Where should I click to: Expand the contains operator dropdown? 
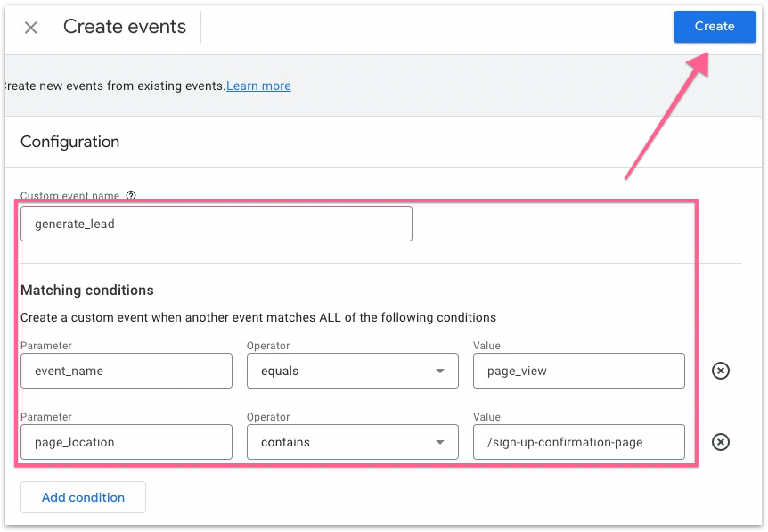coord(352,442)
